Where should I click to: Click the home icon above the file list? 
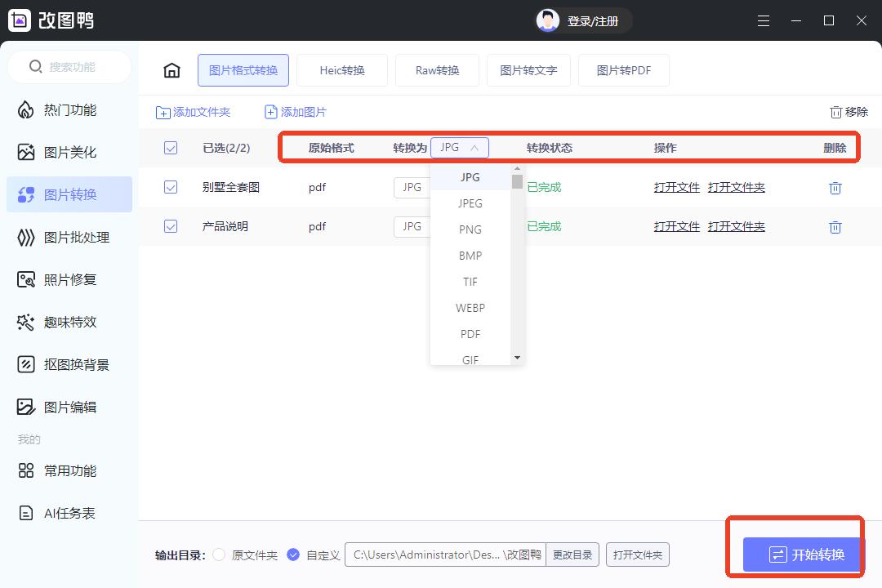(171, 70)
